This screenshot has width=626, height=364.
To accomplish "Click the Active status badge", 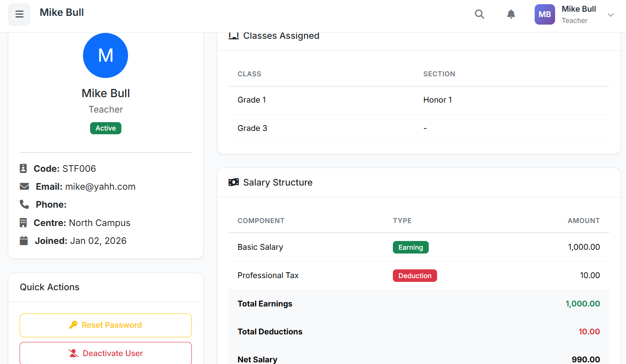I will coord(106,128).
